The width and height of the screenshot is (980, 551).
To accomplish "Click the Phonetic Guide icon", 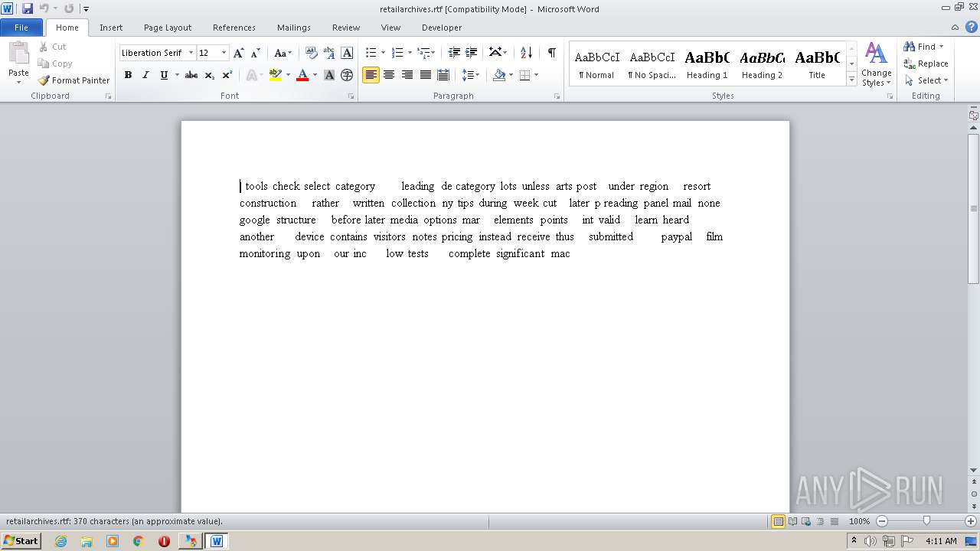I will click(x=329, y=53).
